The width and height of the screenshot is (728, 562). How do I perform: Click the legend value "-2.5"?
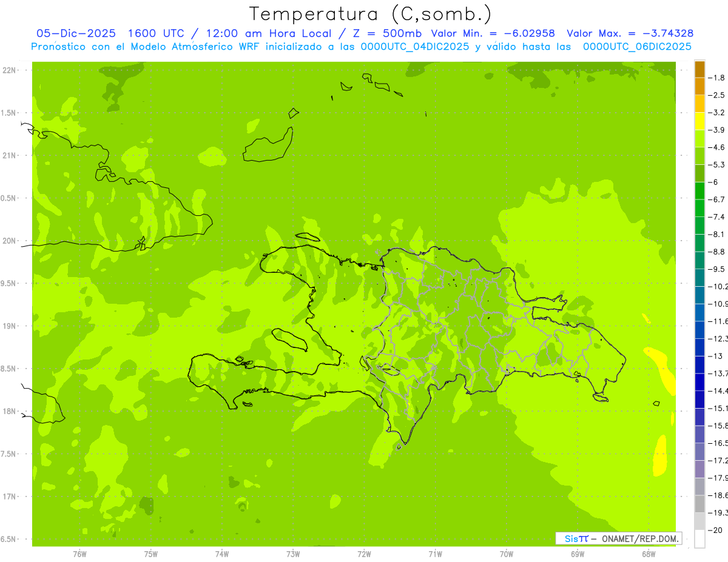point(718,95)
